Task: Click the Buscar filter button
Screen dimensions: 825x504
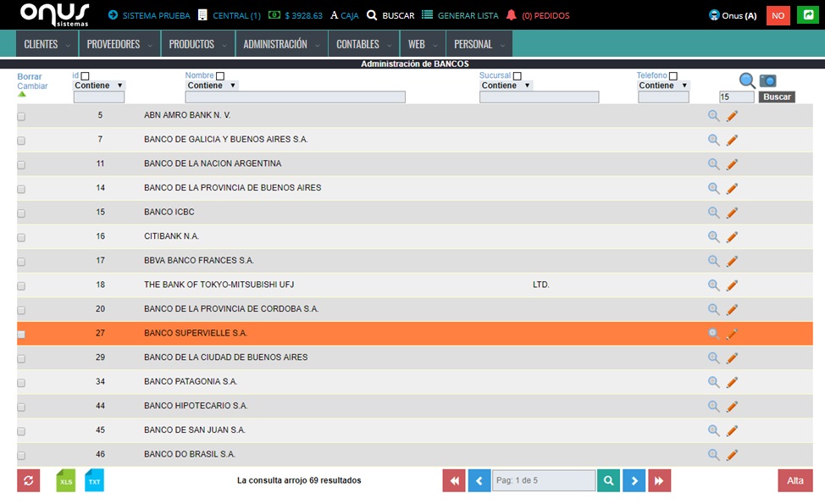Action: 777,97
